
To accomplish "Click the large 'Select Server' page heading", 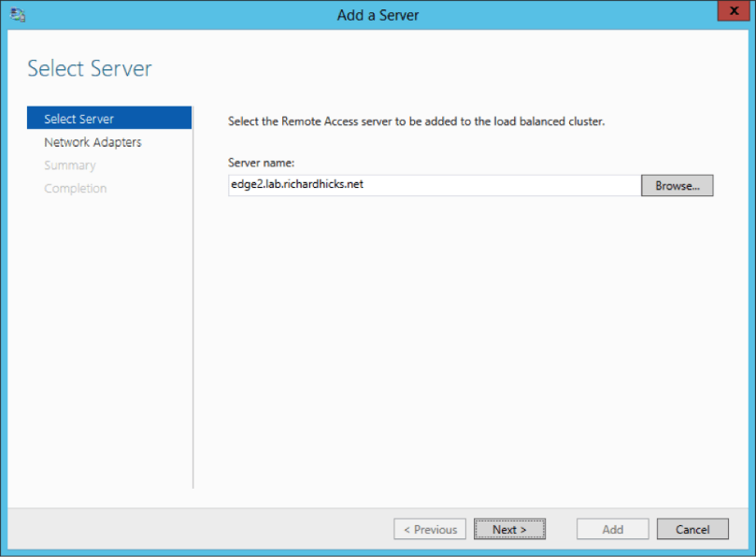I will [x=90, y=68].
